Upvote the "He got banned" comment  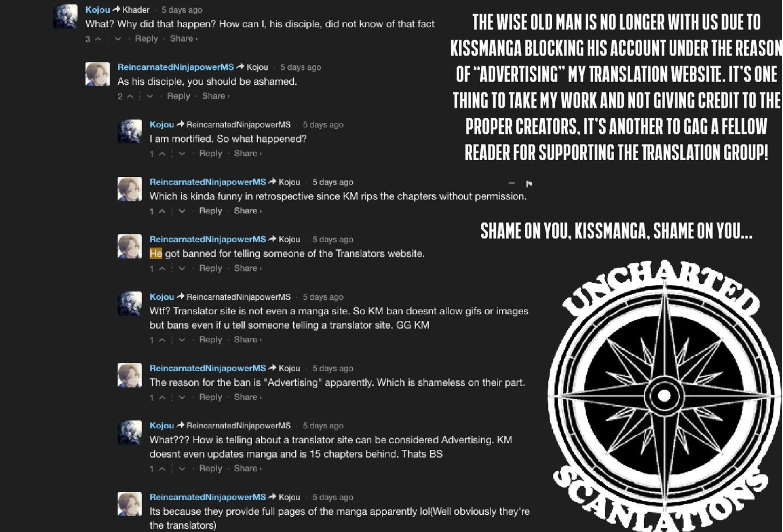tap(162, 269)
